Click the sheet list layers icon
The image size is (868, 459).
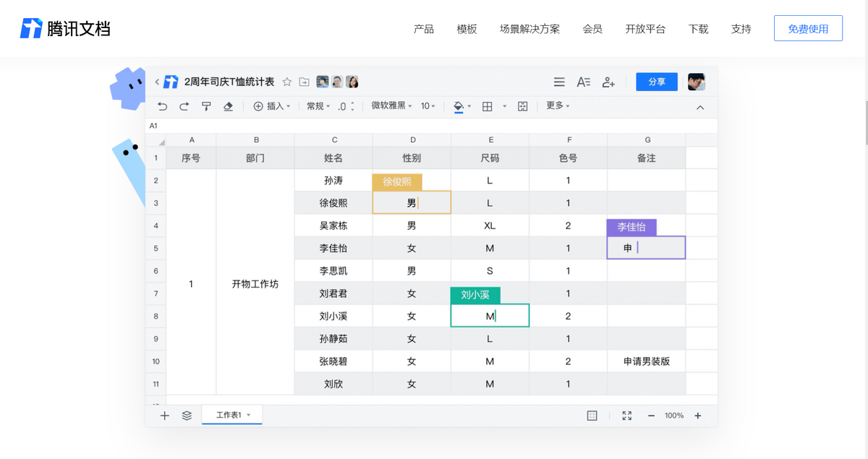pos(187,416)
